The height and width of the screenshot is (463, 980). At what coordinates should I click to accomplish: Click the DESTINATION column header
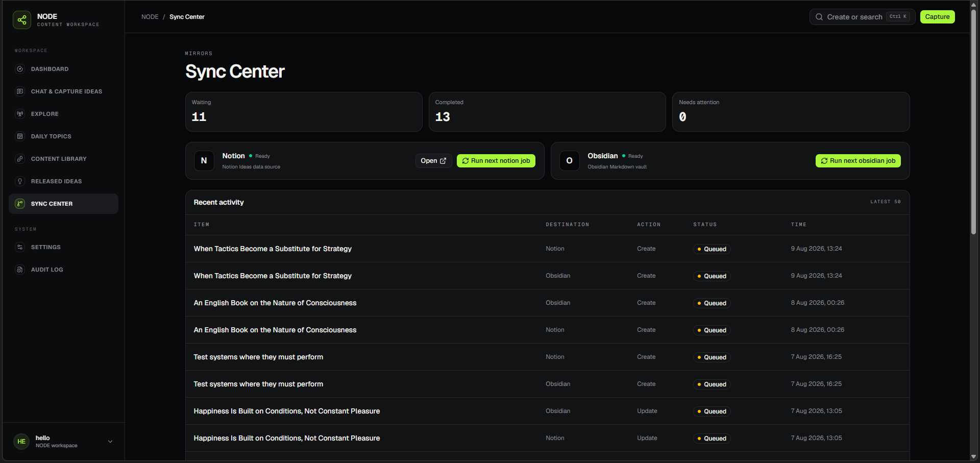pos(567,225)
